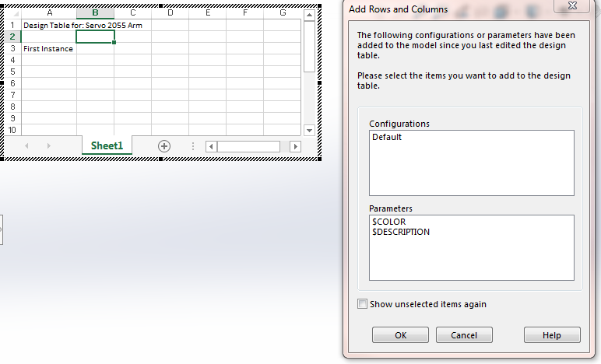
Task: Click the Cancel button
Action: [x=464, y=335]
